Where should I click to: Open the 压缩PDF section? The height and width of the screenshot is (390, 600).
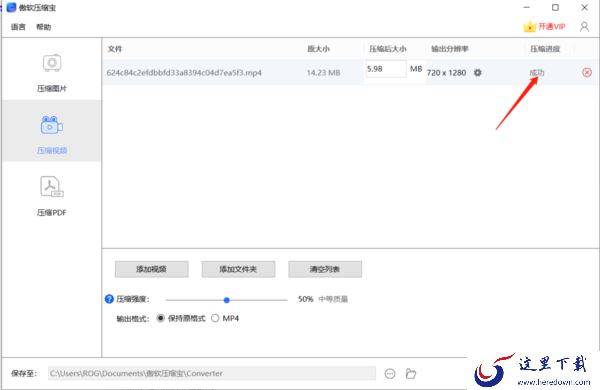tap(52, 196)
